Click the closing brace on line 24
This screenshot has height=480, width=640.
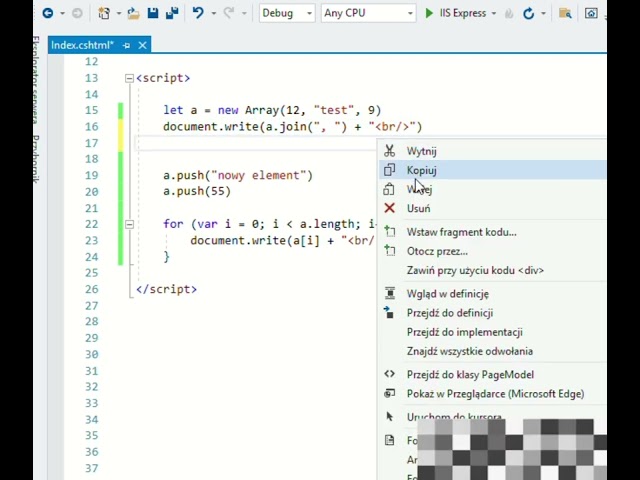(x=167, y=257)
